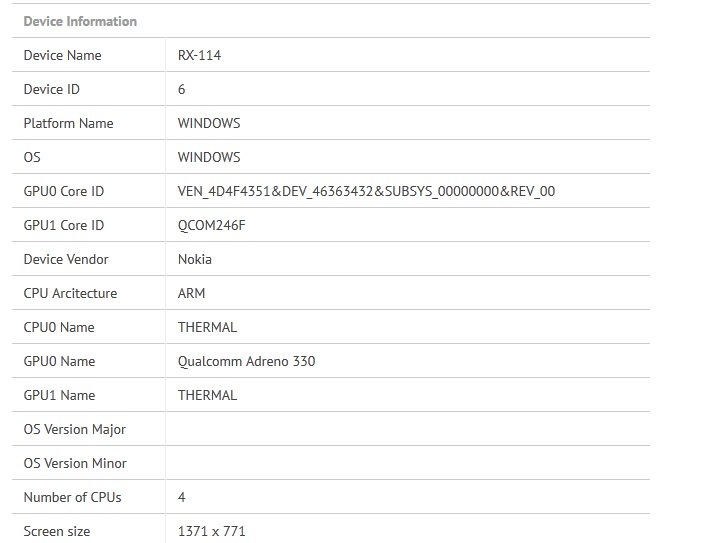Click the Nokia device vendor value
Viewport: 718px width, 543px height.
click(x=195, y=259)
